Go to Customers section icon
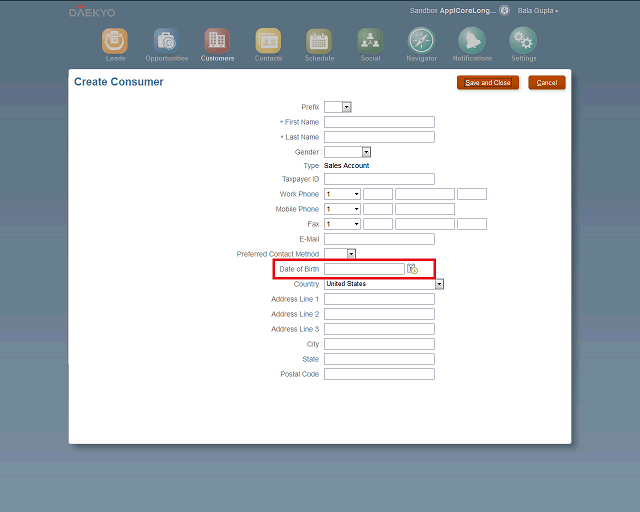This screenshot has width=640, height=512. (x=217, y=41)
